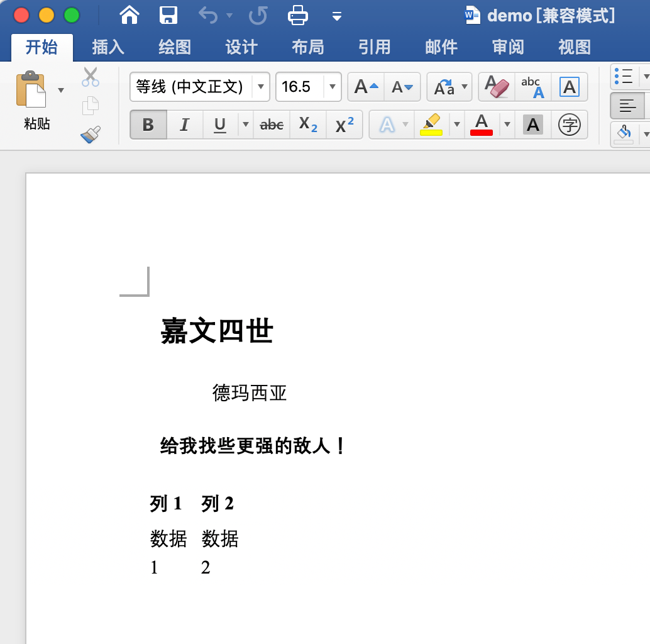Open enclosed characters 字 tool

coord(569,125)
